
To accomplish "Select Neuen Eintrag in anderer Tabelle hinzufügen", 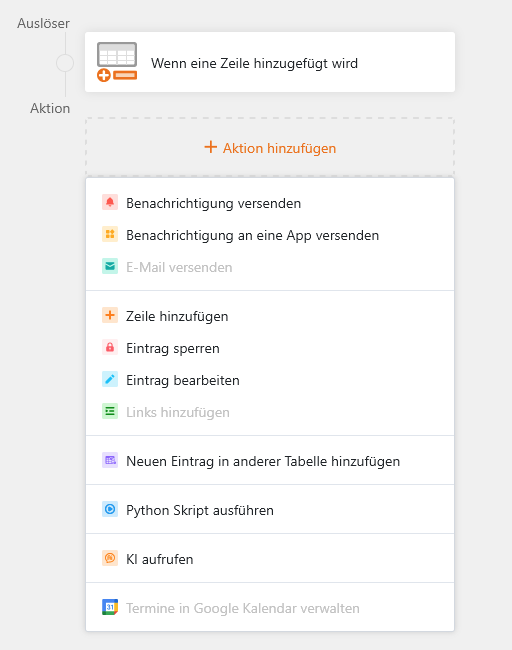I will tap(270, 461).
